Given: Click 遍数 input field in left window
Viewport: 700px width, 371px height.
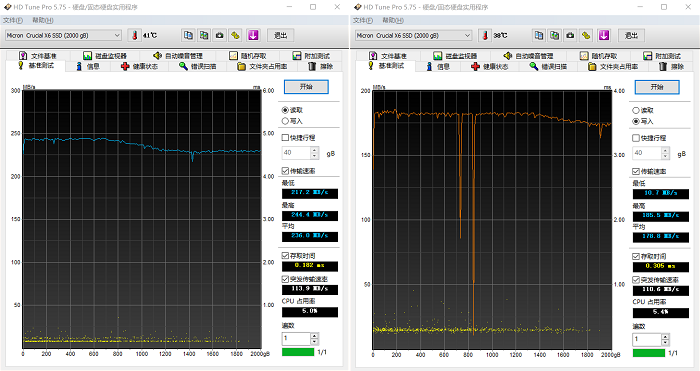Looking at the screenshot, I should point(296,339).
